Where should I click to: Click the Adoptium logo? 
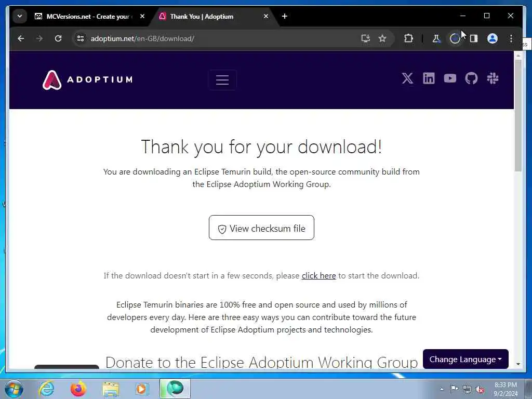[x=87, y=80]
